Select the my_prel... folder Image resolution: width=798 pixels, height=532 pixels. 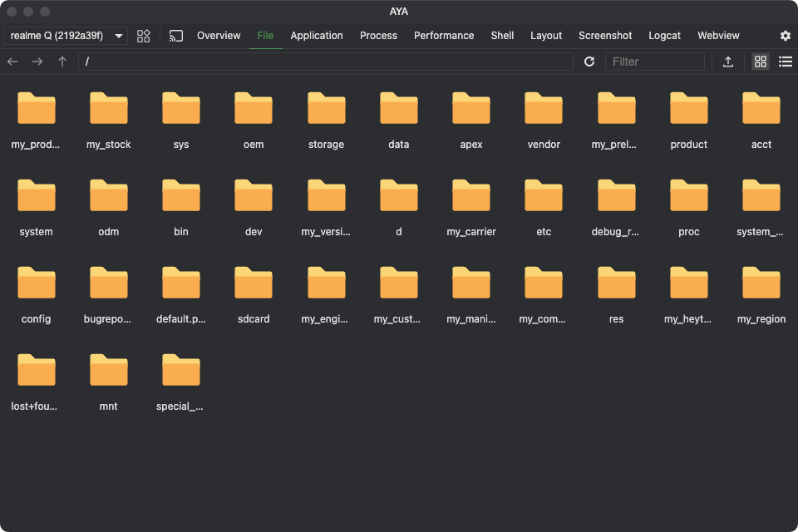pos(616,121)
